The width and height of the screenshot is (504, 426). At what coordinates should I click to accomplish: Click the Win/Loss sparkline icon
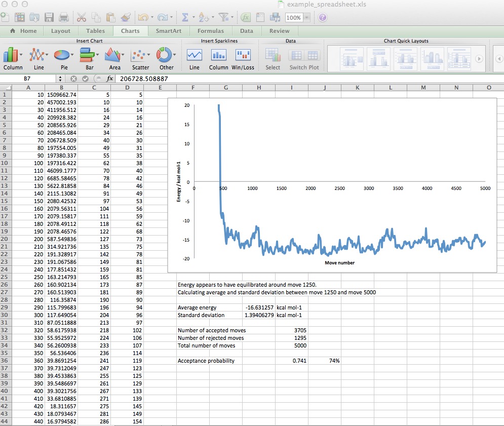tap(243, 55)
